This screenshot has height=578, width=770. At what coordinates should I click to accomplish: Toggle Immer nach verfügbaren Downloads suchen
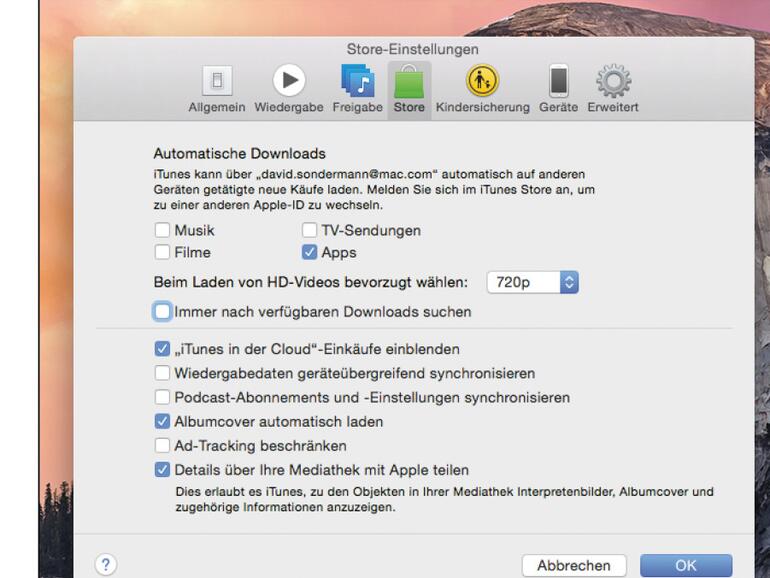click(x=162, y=311)
